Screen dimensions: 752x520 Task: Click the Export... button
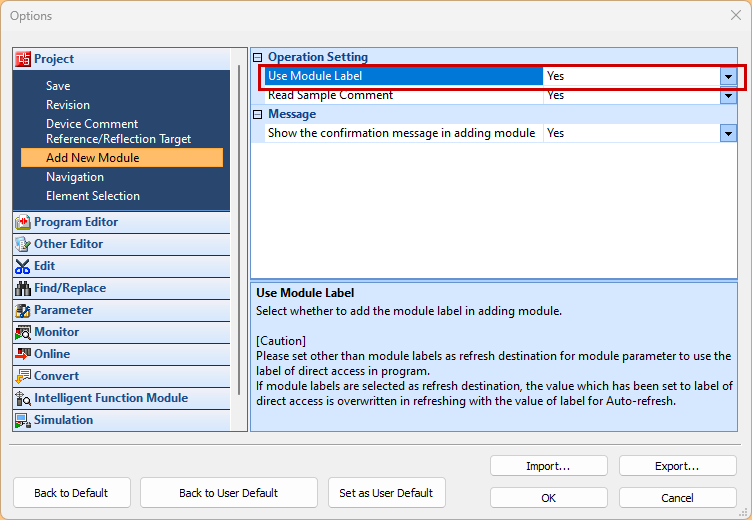677,466
